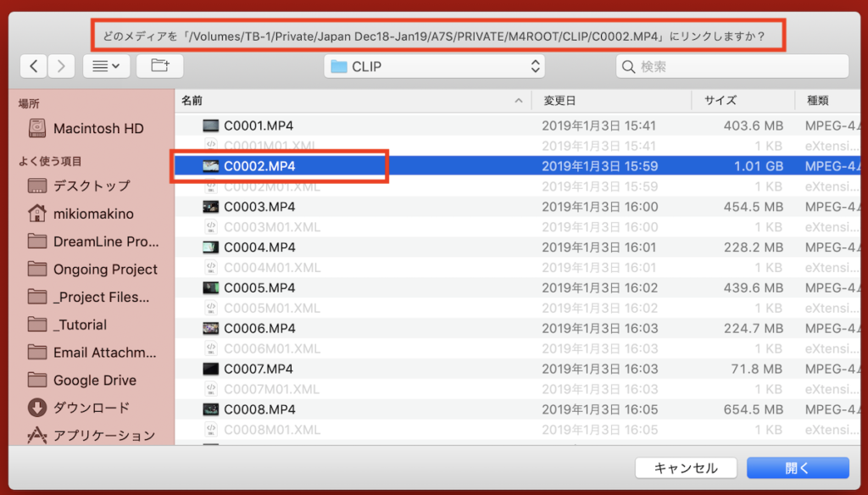Click the greyed C0003M01.XML file row
Image resolution: width=868 pixels, height=495 pixels.
[518, 227]
